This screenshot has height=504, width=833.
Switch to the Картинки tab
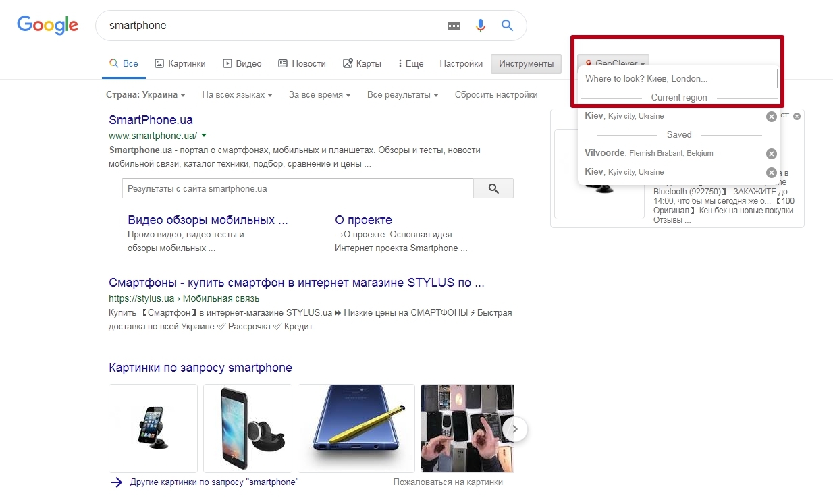tap(180, 63)
